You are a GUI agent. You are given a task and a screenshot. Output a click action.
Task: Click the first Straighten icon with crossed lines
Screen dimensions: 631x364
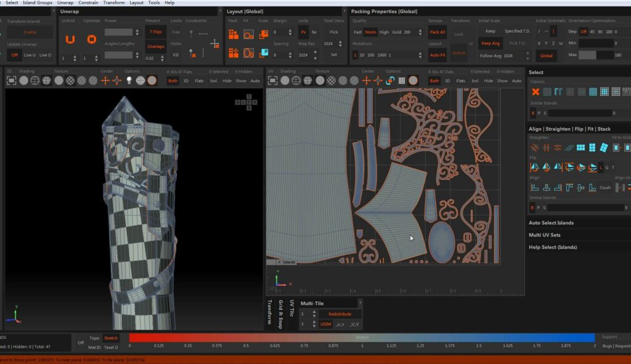tap(534, 148)
